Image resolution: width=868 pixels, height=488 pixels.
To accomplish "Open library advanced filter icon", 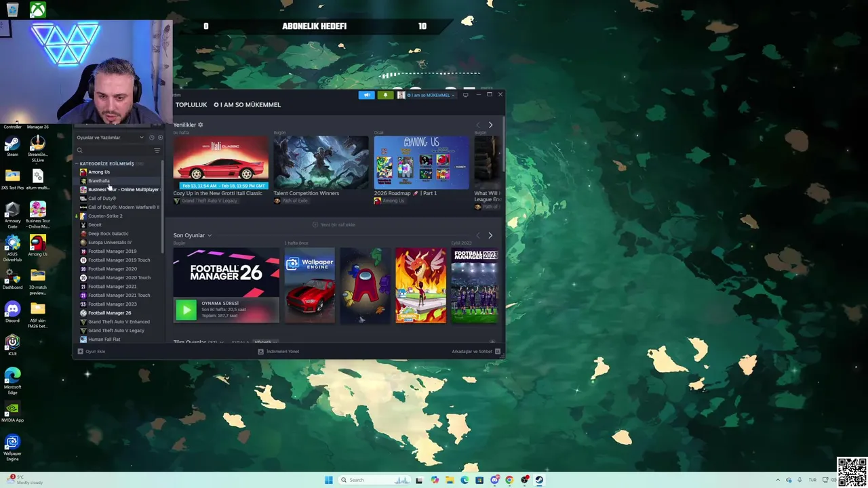I will pos(157,150).
